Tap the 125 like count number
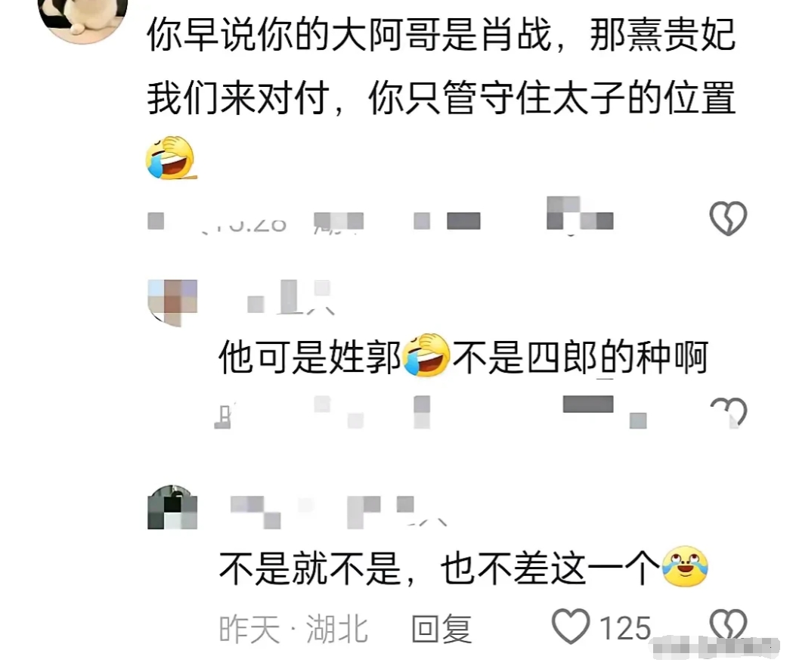 click(x=624, y=628)
